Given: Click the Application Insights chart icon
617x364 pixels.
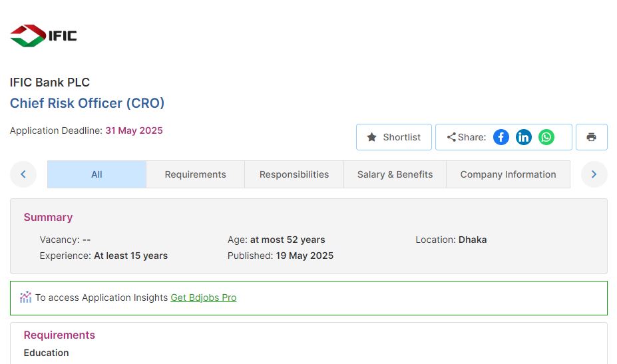Looking at the screenshot, I should pos(25,297).
